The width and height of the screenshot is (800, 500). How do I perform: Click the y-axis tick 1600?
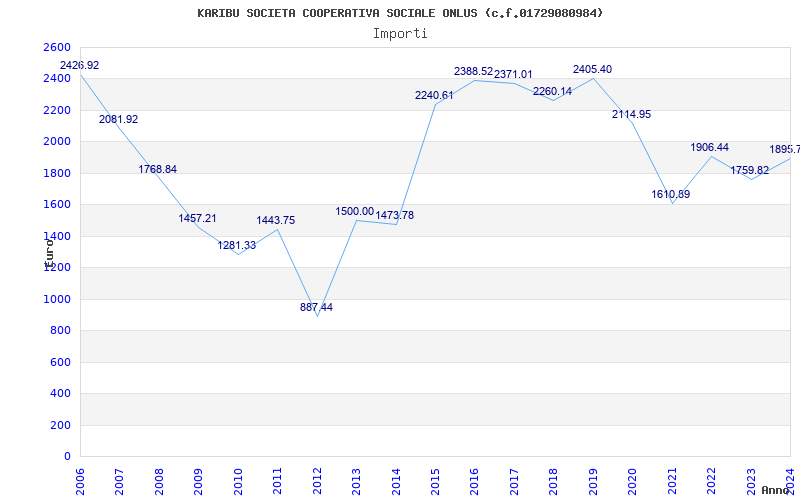58,205
